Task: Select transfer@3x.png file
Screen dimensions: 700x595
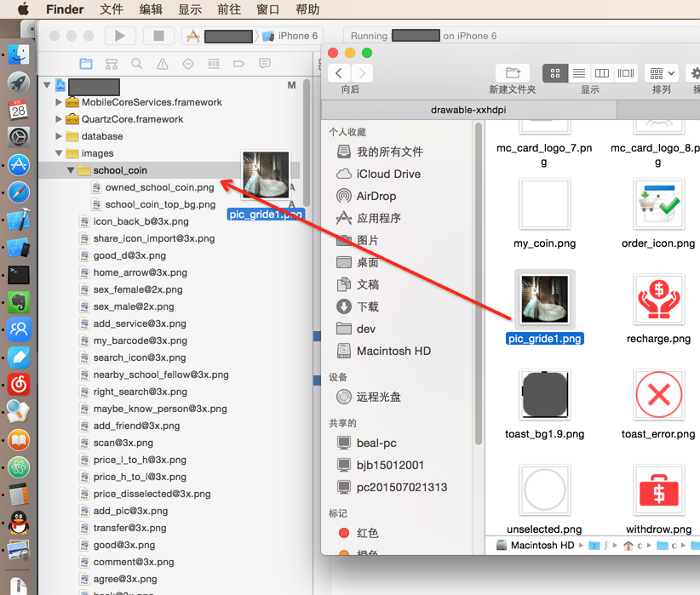Action: pos(129,528)
